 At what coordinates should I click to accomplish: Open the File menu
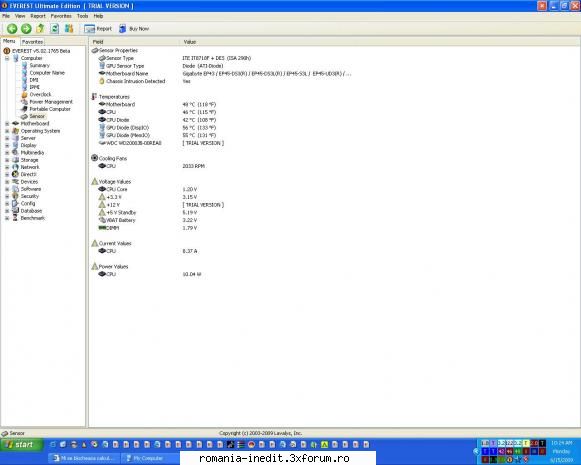click(6, 16)
